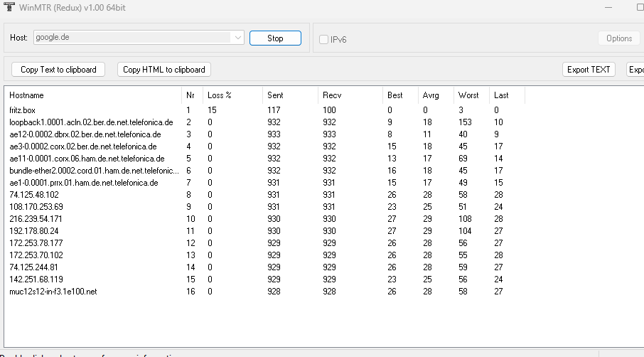Click the WinMTR app icon in title bar
This screenshot has width=644, height=357.
click(9, 6)
